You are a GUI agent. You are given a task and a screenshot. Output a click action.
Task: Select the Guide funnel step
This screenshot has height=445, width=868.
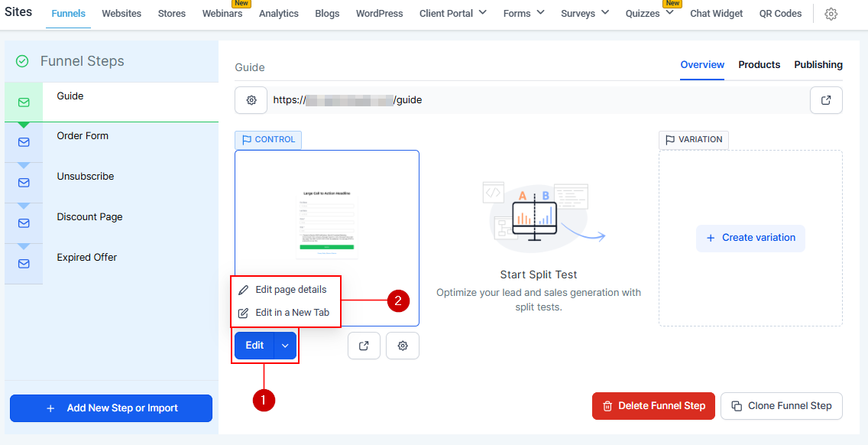pyautogui.click(x=112, y=102)
